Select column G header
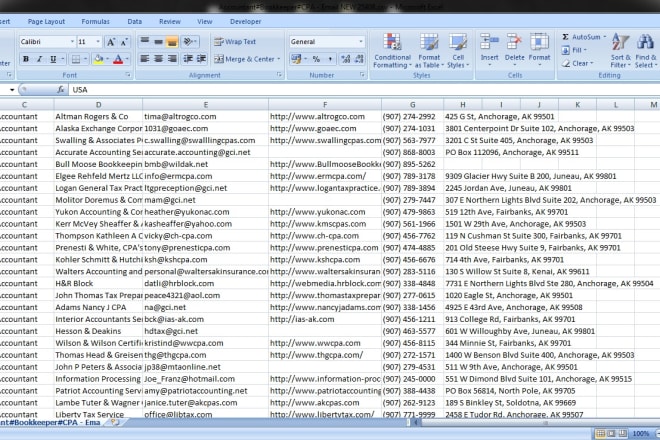The image size is (660, 440). [x=412, y=104]
